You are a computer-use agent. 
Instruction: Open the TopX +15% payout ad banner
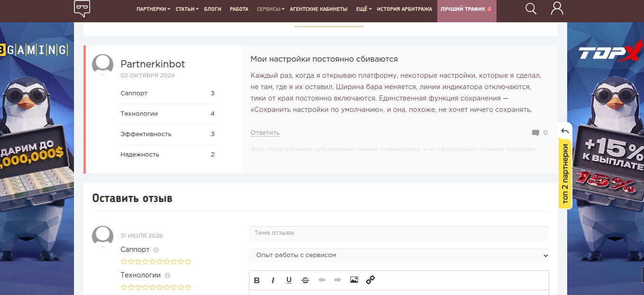coord(606,158)
